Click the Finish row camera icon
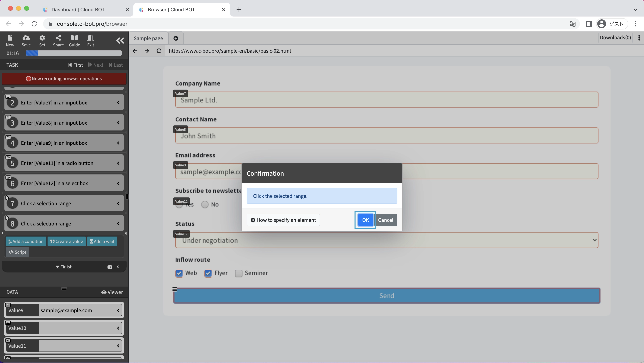Screen dimensions: 644x363 (109, 267)
